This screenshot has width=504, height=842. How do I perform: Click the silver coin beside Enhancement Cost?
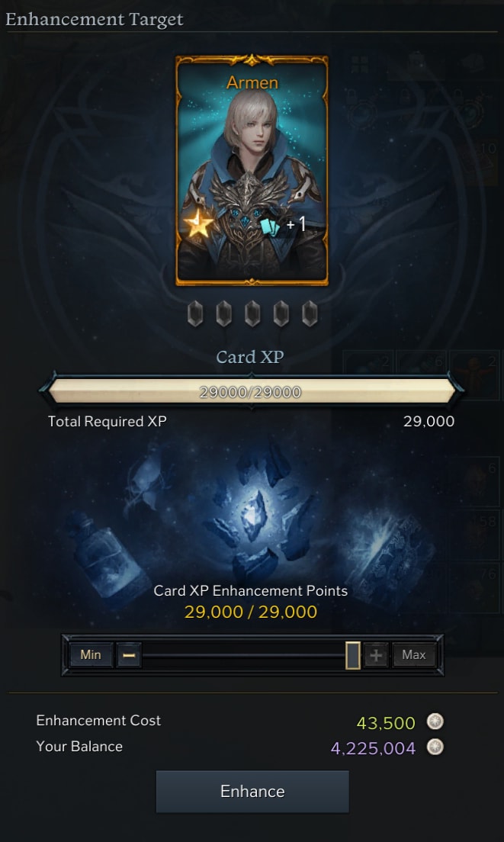435,721
